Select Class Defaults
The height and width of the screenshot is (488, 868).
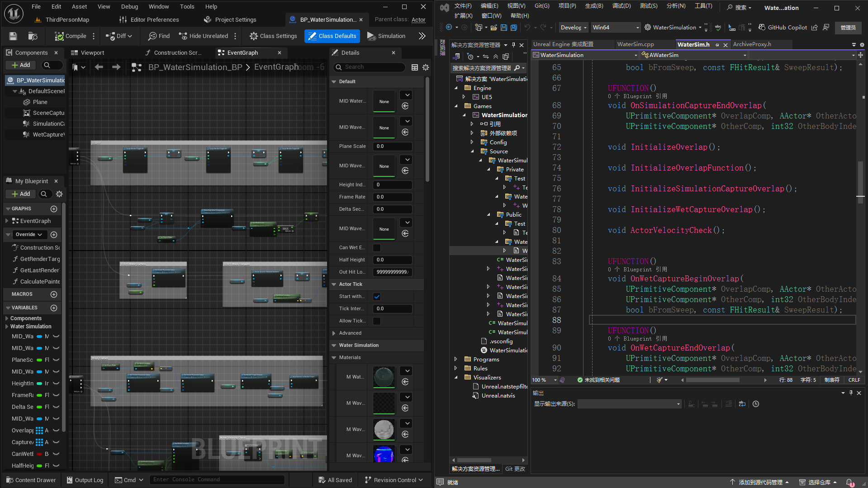[x=332, y=36]
